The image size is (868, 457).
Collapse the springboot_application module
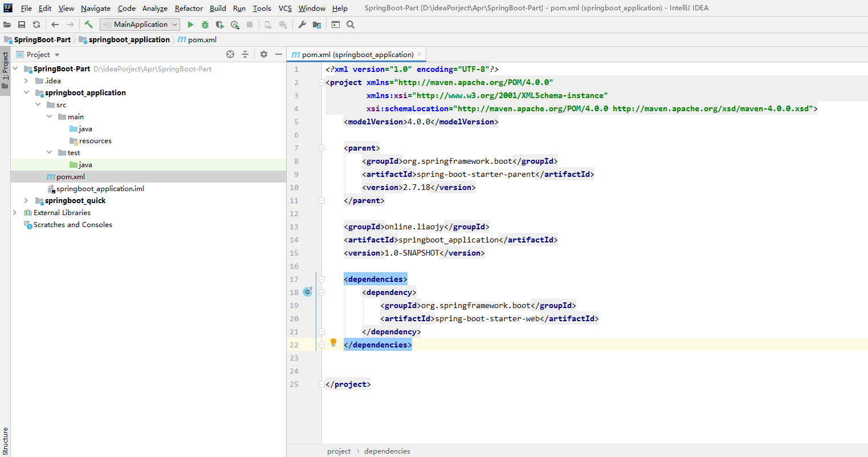click(x=26, y=92)
